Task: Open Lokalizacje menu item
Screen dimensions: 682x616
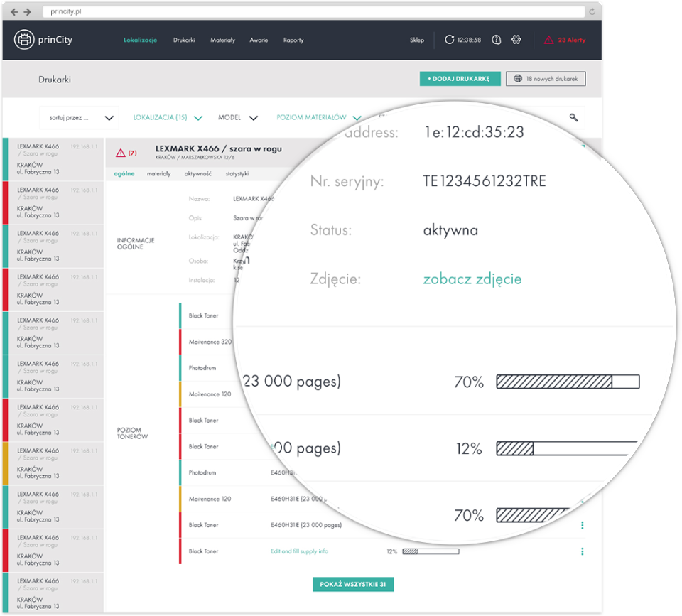Action: tap(140, 40)
